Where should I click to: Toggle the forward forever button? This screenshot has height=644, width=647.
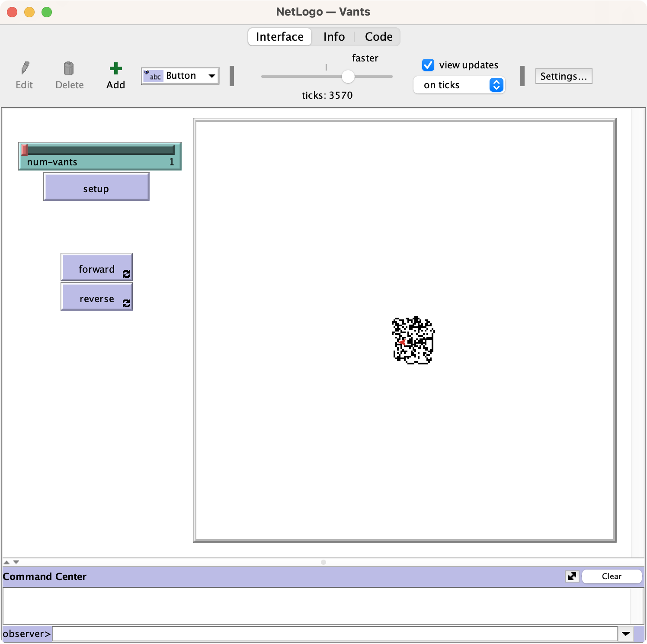tap(96, 267)
